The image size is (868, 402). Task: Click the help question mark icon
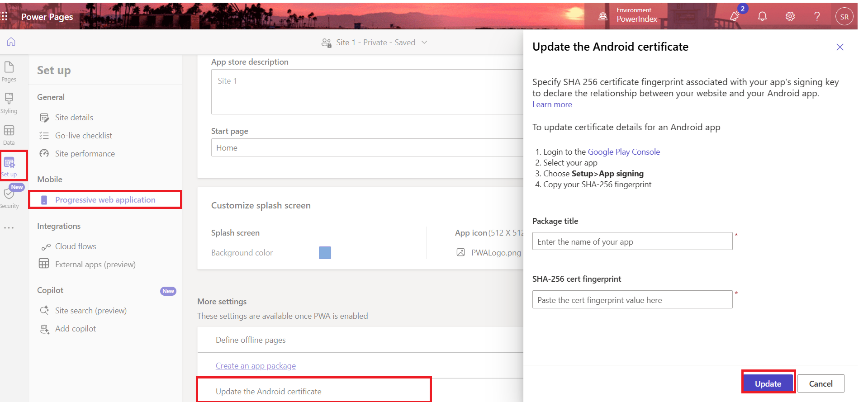817,17
